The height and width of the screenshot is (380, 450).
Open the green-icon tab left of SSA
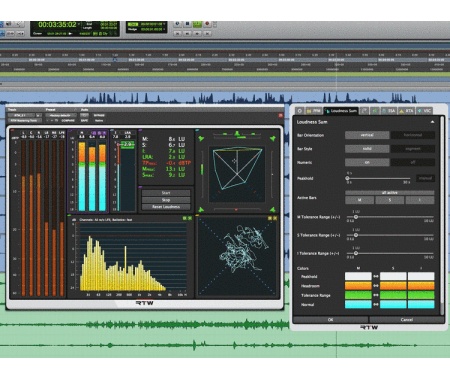tap(375, 111)
